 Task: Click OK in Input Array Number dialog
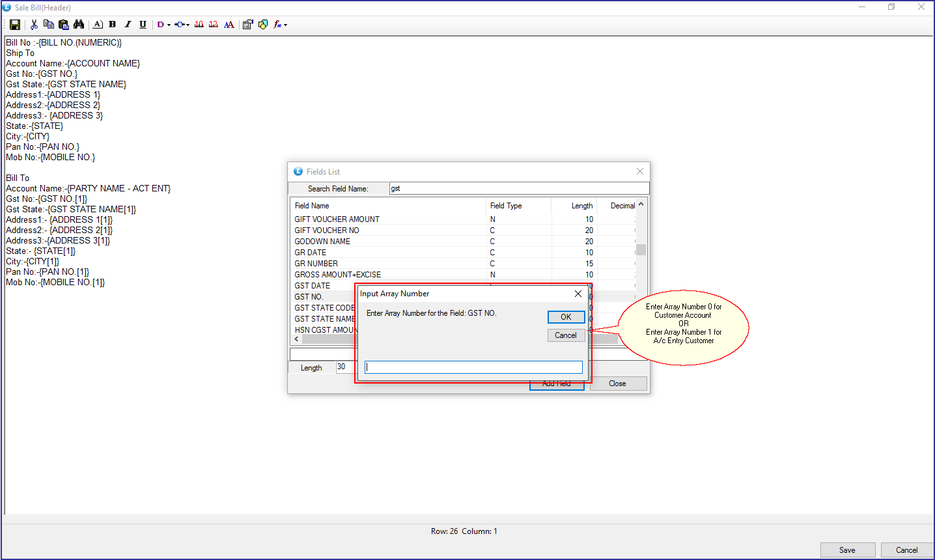tap(566, 317)
